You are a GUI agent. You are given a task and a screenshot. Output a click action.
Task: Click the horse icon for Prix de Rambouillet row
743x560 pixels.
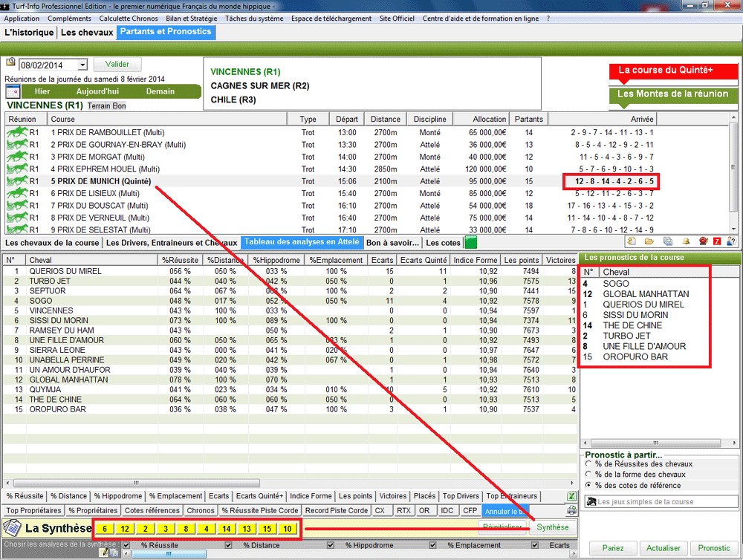(17, 132)
